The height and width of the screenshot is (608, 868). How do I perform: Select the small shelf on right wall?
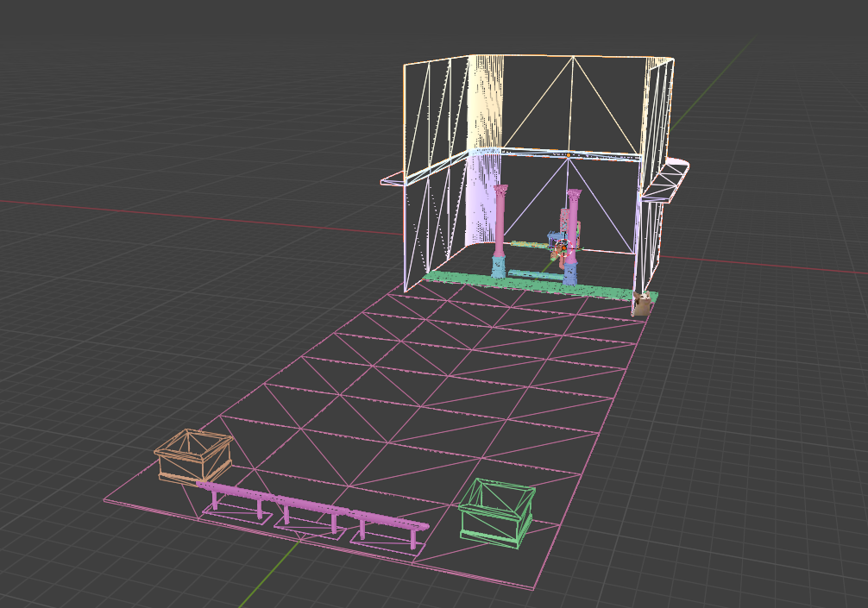tap(669, 179)
